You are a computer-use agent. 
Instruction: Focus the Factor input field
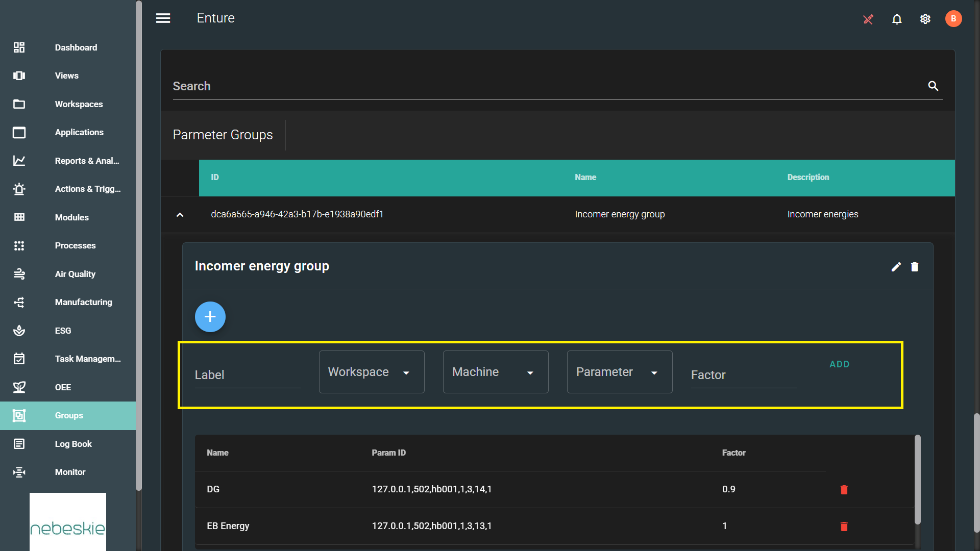(x=744, y=375)
